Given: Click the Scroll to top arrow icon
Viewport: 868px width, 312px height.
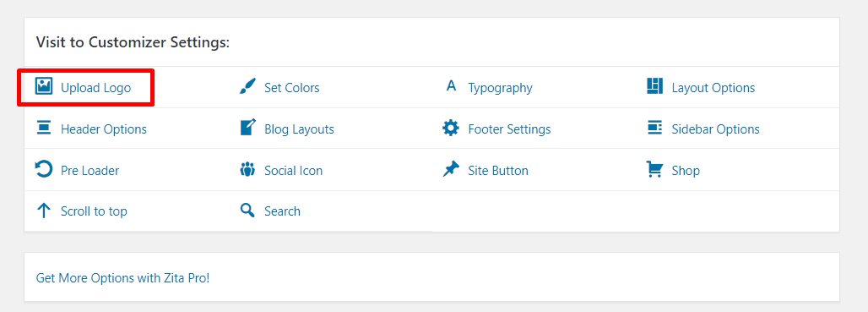Looking at the screenshot, I should (x=44, y=211).
